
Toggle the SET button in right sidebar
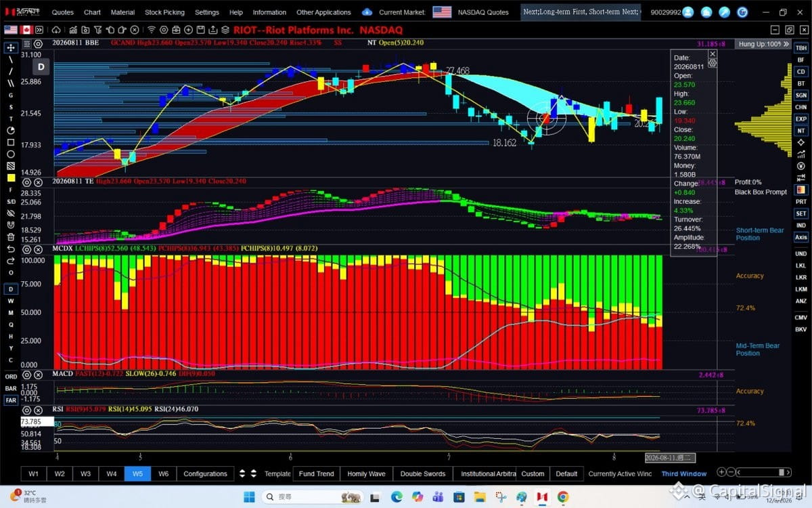pyautogui.click(x=801, y=214)
